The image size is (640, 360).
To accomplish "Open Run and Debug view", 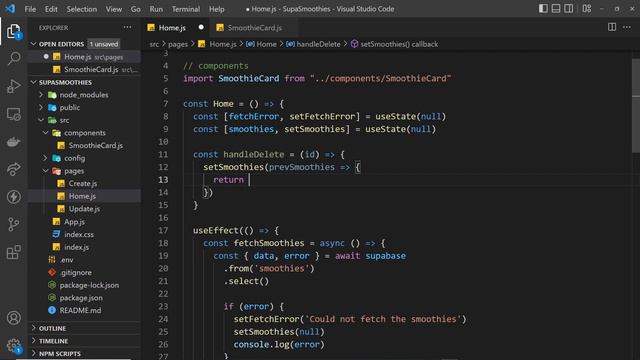I will [x=13, y=87].
